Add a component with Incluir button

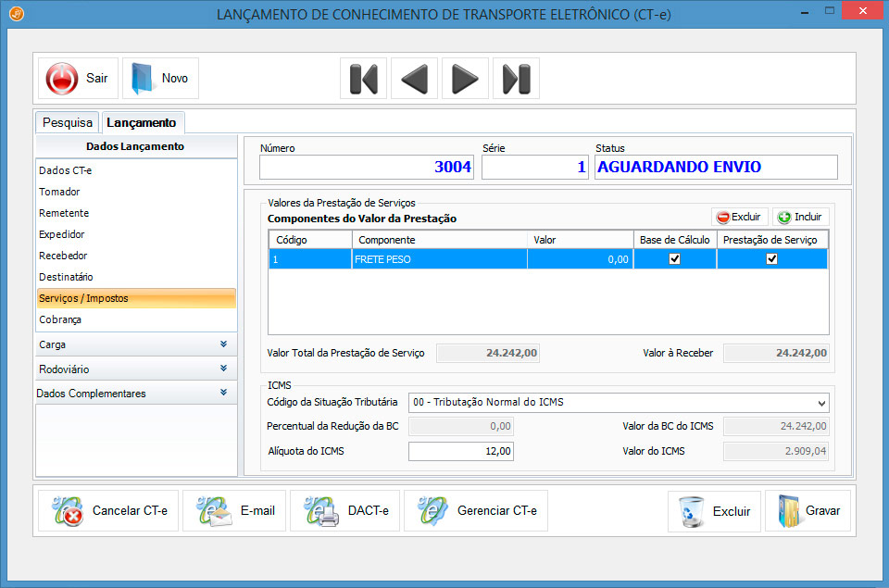point(800,217)
